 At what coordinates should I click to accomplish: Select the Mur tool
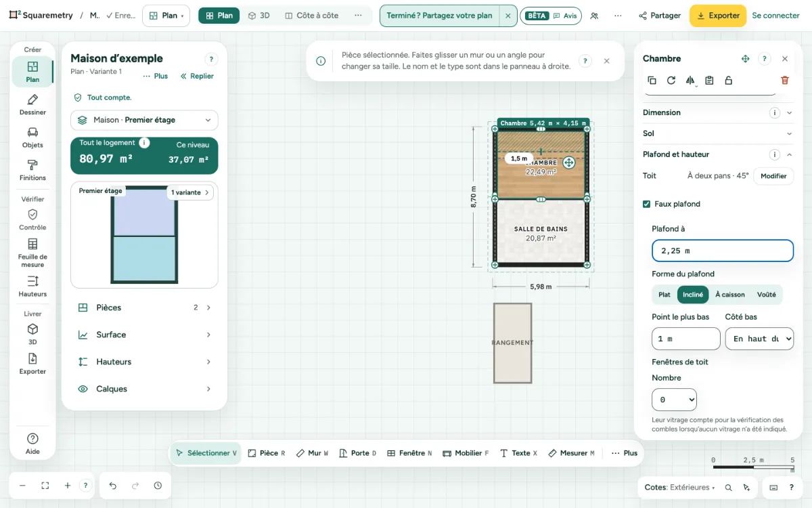(313, 453)
